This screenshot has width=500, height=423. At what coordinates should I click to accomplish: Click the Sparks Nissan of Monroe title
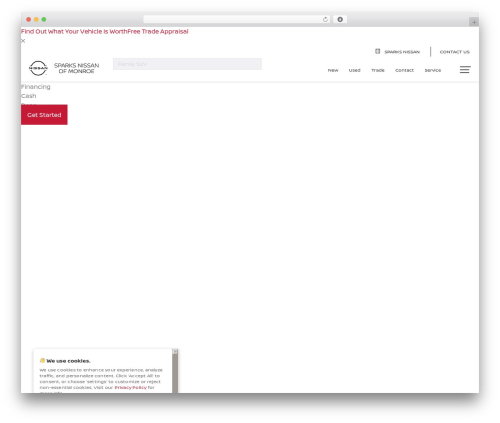(77, 68)
